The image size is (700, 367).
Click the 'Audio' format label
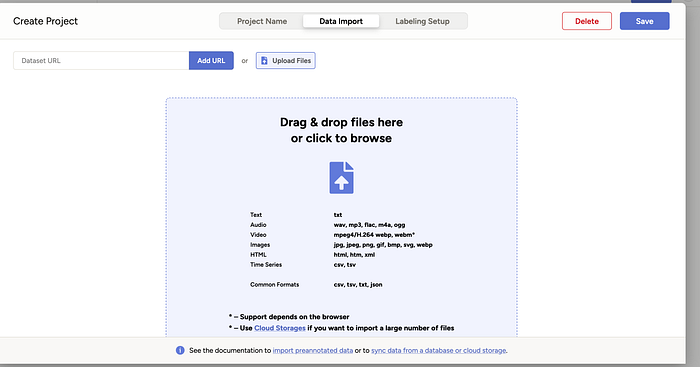[258, 225]
